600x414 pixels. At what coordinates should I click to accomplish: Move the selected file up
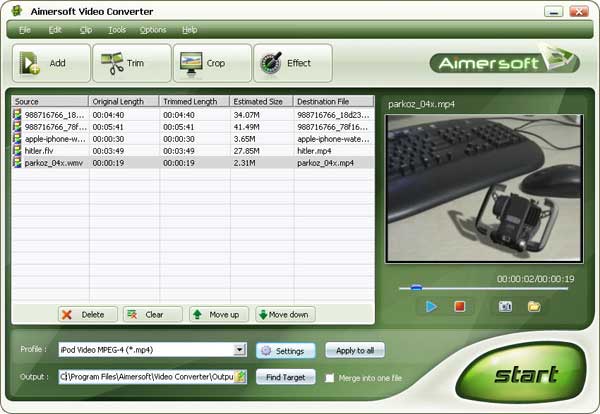[219, 315]
